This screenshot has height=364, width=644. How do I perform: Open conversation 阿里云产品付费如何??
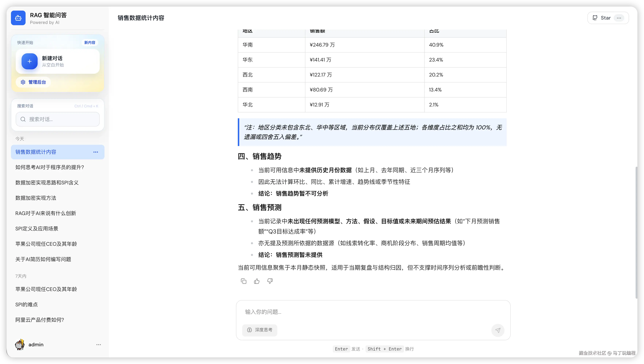tap(40, 320)
